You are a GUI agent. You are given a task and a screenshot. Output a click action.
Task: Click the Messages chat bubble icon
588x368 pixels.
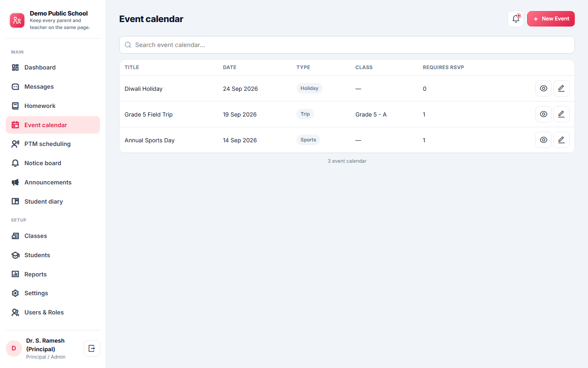pyautogui.click(x=16, y=87)
